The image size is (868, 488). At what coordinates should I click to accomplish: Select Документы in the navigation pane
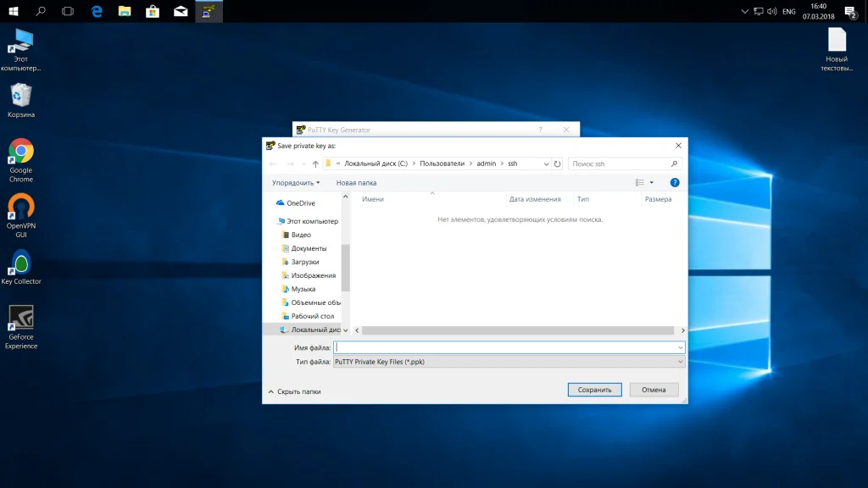tap(309, 248)
